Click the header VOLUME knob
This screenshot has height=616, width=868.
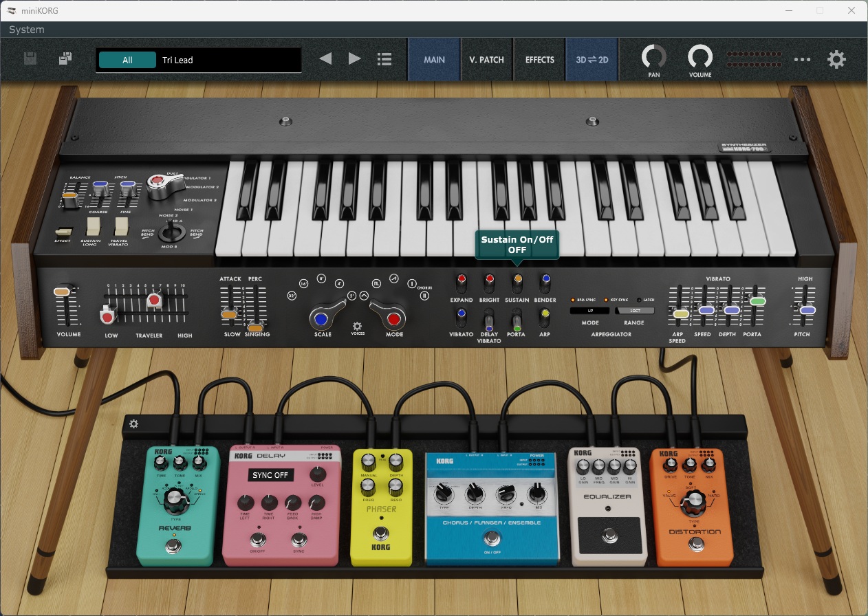coord(700,57)
